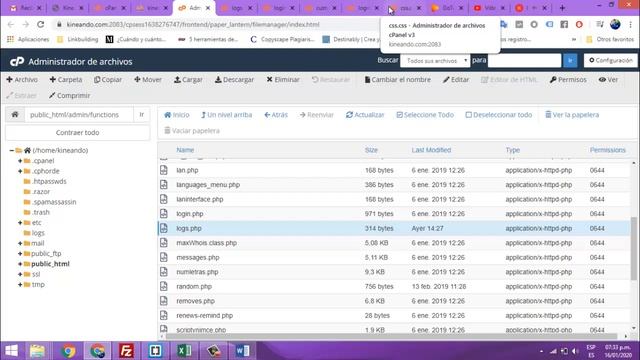640x360 pixels.
Task: Rename file using Cambiar el nombre
Action: pos(398,80)
